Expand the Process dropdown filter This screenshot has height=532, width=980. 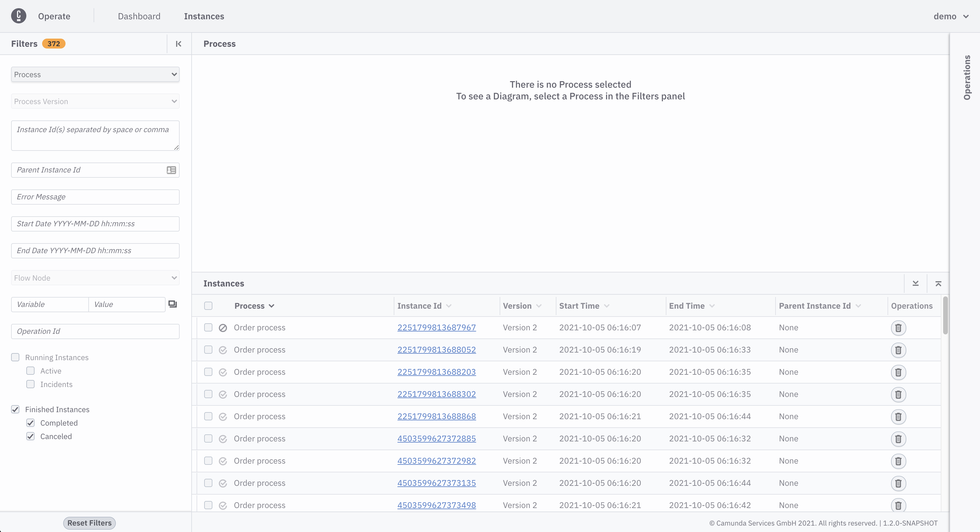click(x=95, y=74)
